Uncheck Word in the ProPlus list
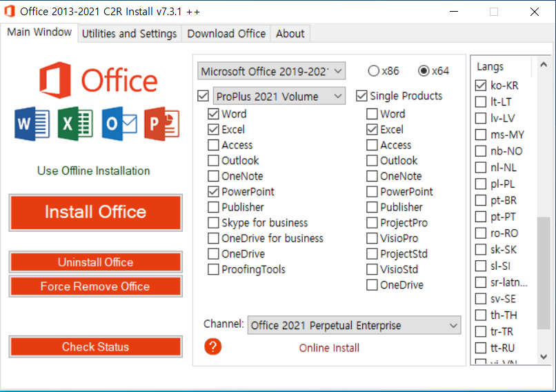The width and height of the screenshot is (556, 392). 213,114
